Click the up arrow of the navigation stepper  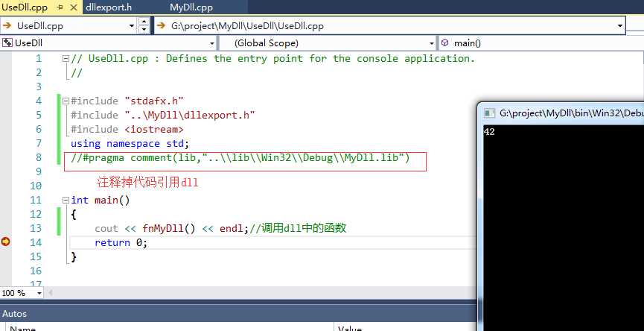(144, 22)
